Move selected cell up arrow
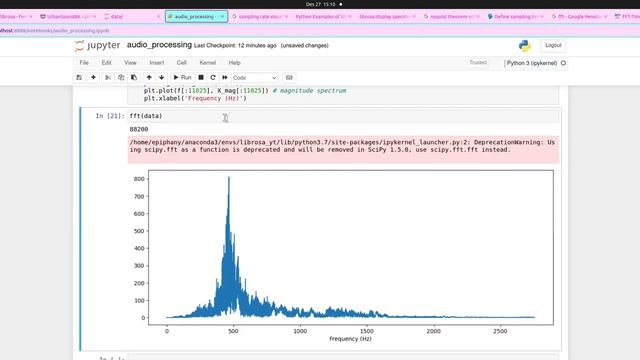The image size is (640, 360). pos(149,78)
